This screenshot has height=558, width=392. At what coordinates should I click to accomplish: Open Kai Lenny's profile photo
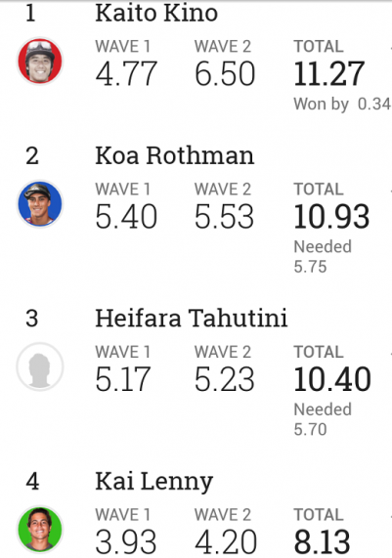(x=40, y=530)
